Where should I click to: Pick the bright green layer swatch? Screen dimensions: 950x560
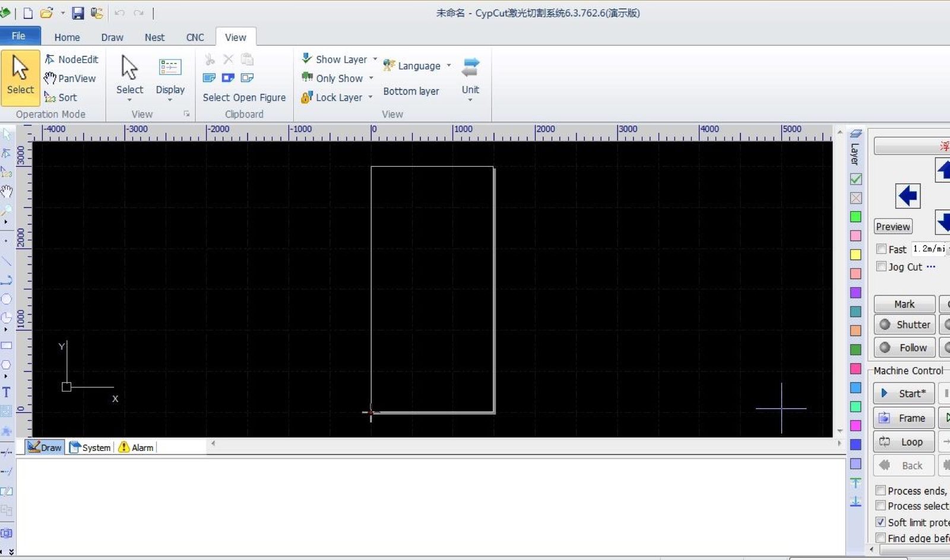coord(856,217)
